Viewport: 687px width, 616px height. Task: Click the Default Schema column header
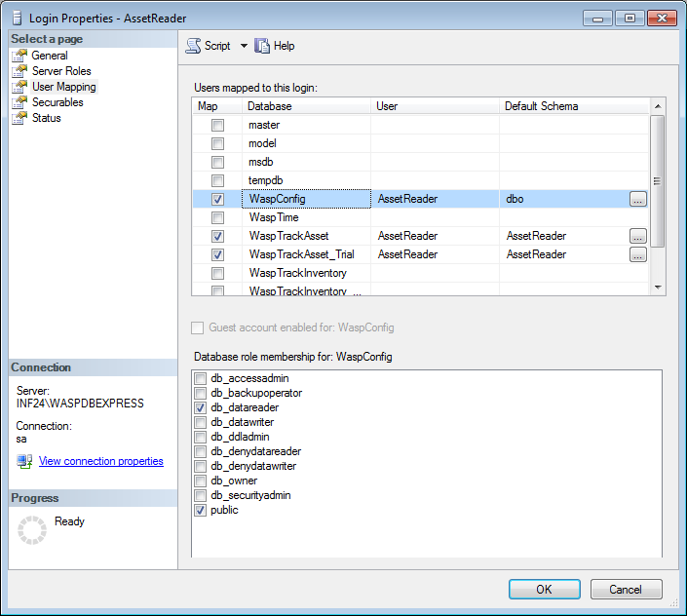point(574,106)
